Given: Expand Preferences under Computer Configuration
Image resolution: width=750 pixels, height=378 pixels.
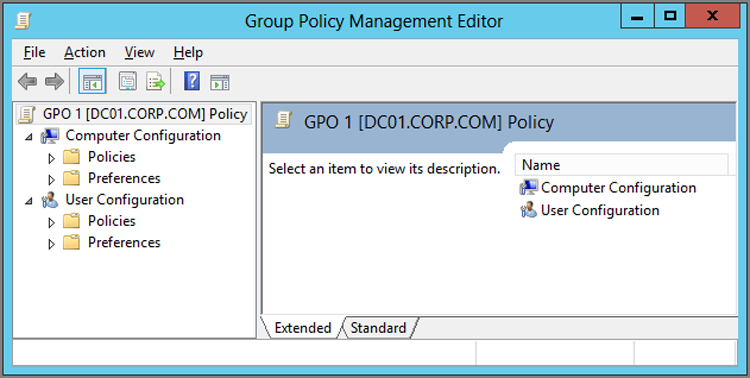Looking at the screenshot, I should tap(52, 179).
